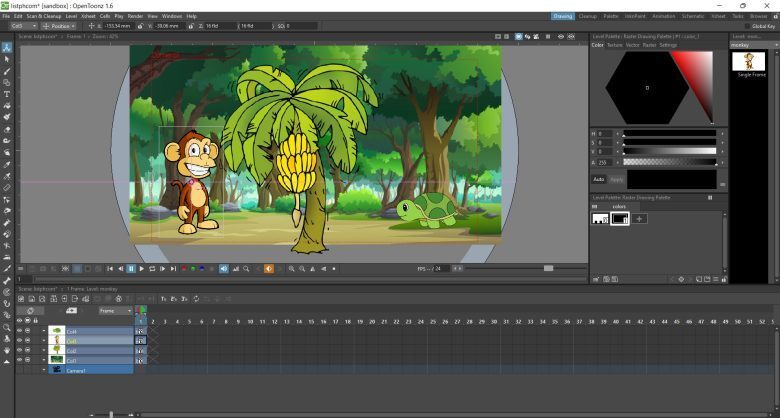
Task: Click the viewer zoom-out magnifier
Action: 302,269
